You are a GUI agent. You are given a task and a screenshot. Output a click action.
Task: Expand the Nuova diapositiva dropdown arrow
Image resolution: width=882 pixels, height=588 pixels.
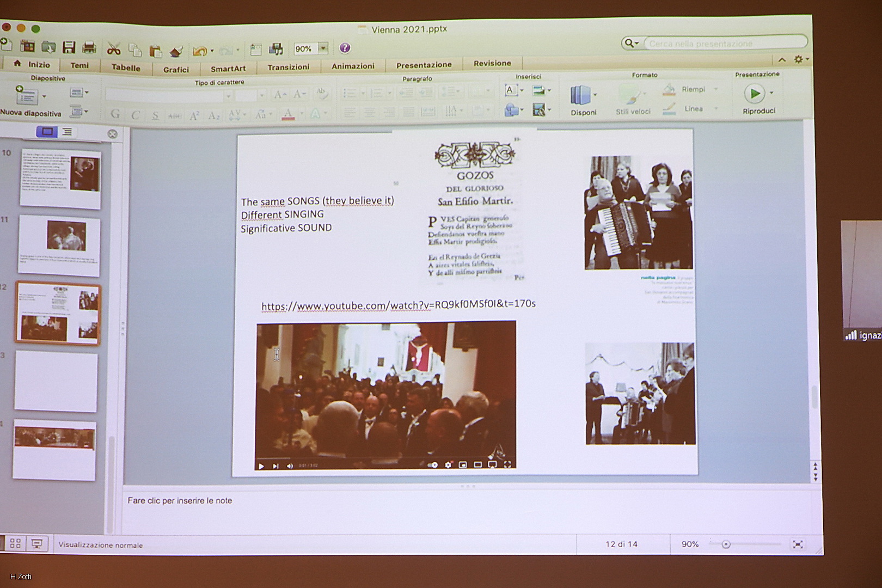(x=44, y=96)
